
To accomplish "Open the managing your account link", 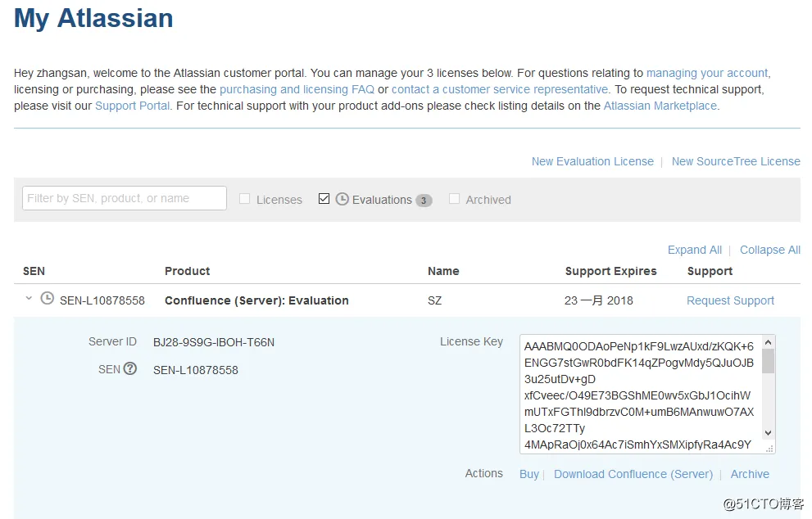I will [x=707, y=73].
